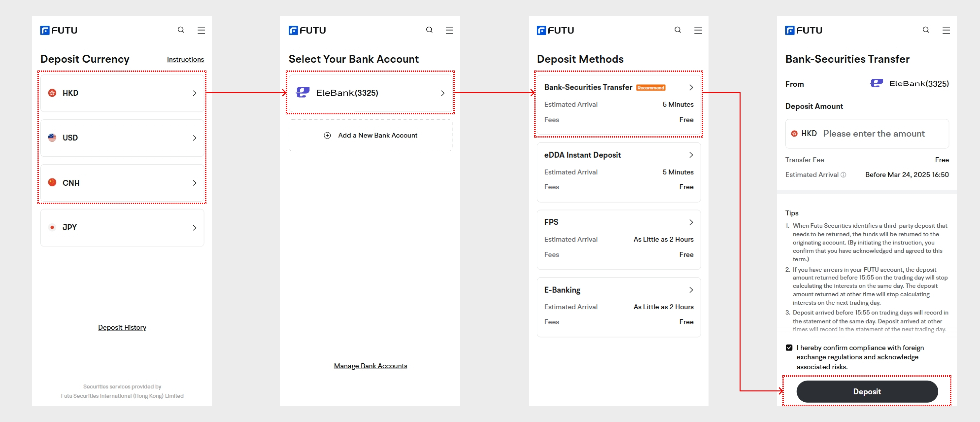Open Manage Bank Accounts link
The width and height of the screenshot is (980, 422).
[x=371, y=366]
